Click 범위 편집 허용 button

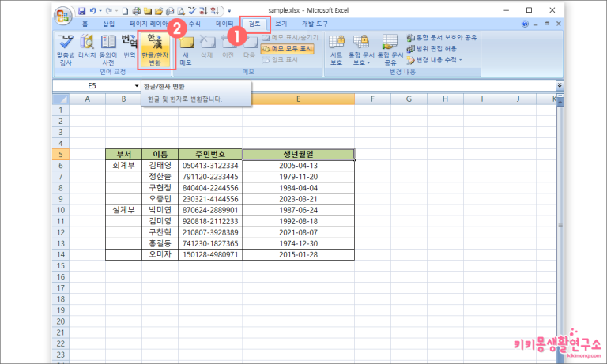(x=432, y=48)
